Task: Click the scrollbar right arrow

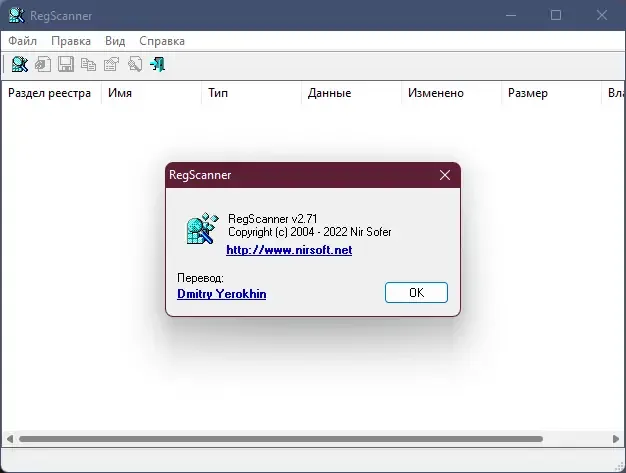Action: pos(616,439)
